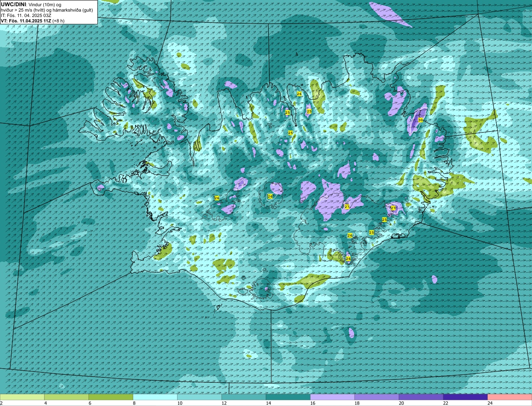
Task: Pick the 20–22 m/s violet legend swatch
Action: click(421, 397)
